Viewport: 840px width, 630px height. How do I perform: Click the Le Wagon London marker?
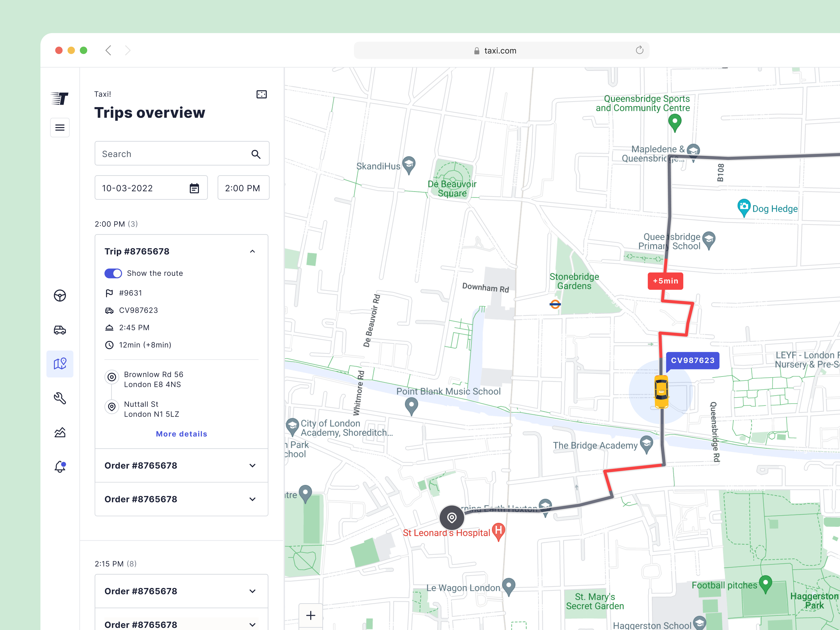(508, 587)
